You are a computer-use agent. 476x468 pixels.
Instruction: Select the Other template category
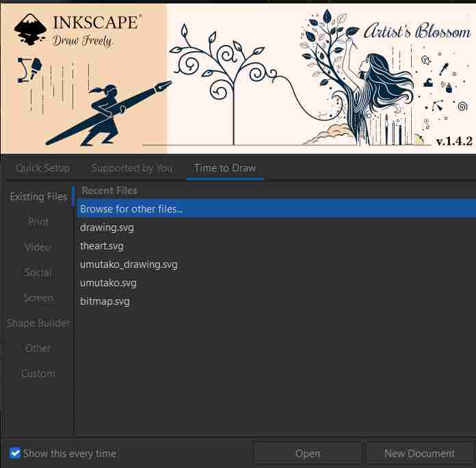[38, 348]
